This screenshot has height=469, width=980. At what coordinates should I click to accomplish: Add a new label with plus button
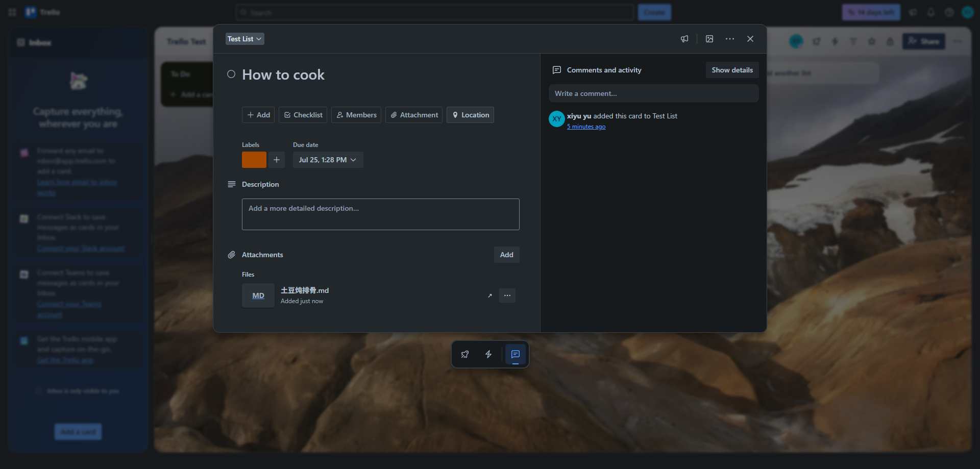tap(277, 160)
